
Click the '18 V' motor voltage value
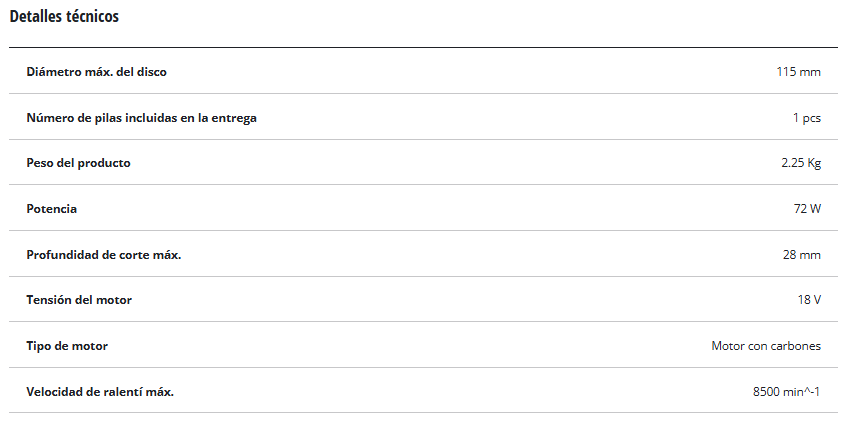(x=808, y=300)
